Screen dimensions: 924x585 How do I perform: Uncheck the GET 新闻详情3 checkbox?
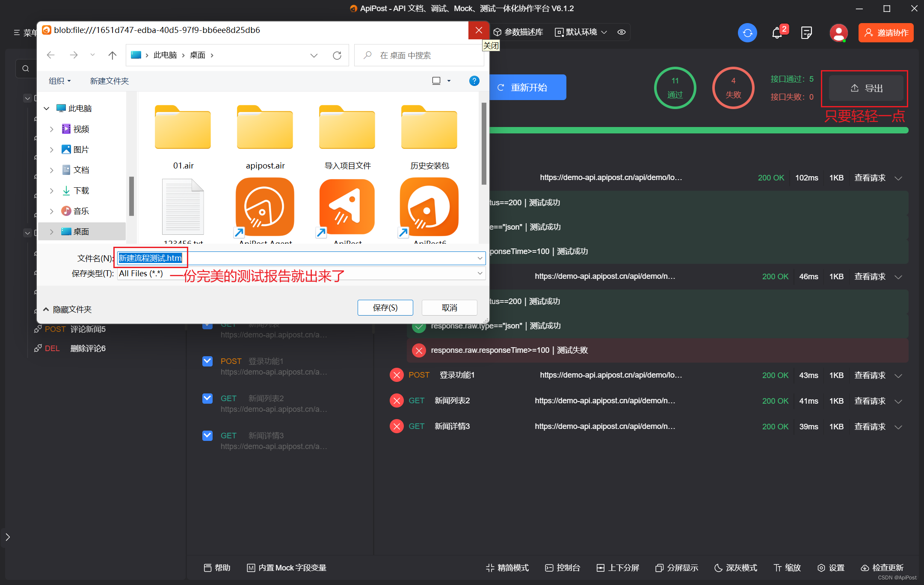[207, 435]
